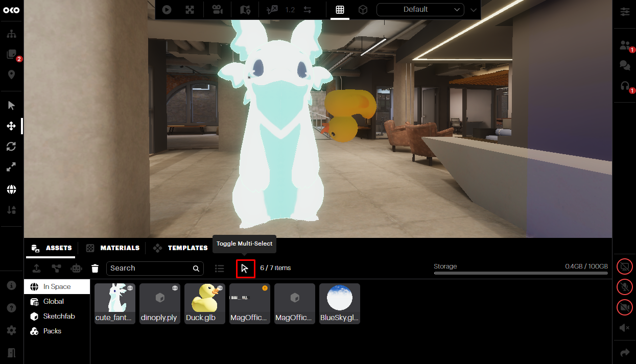Switch to the TEMPLATES tab

180,248
